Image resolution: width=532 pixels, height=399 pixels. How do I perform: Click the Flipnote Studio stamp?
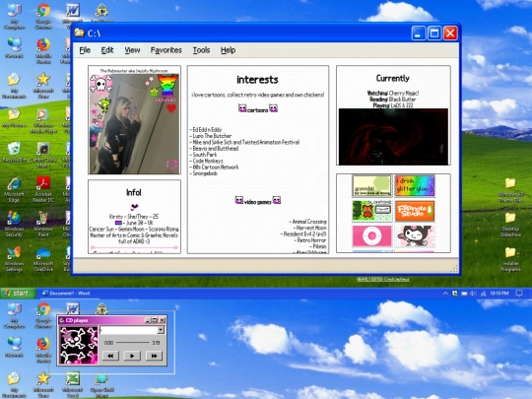tap(415, 211)
